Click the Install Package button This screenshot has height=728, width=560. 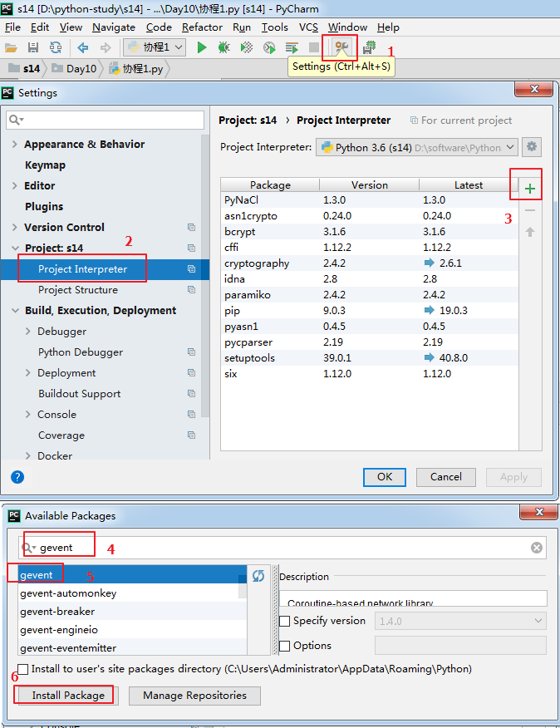pos(68,696)
